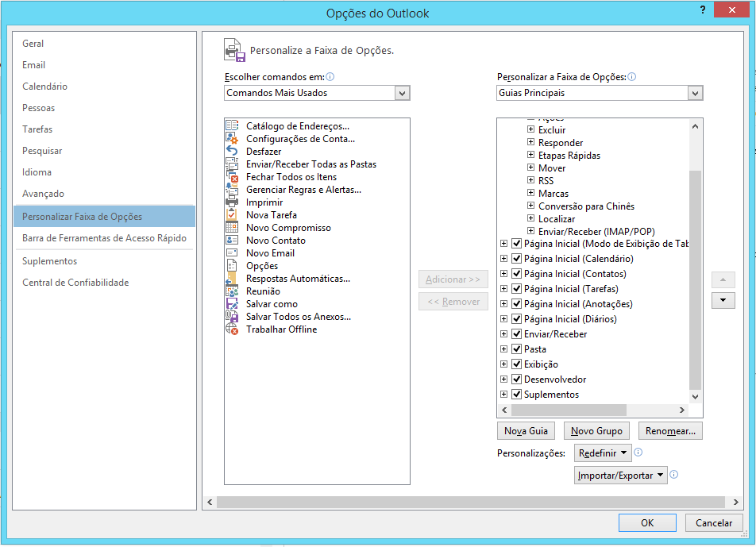Select the RSS group row
Image resolution: width=756 pixels, height=547 pixels.
pos(546,180)
